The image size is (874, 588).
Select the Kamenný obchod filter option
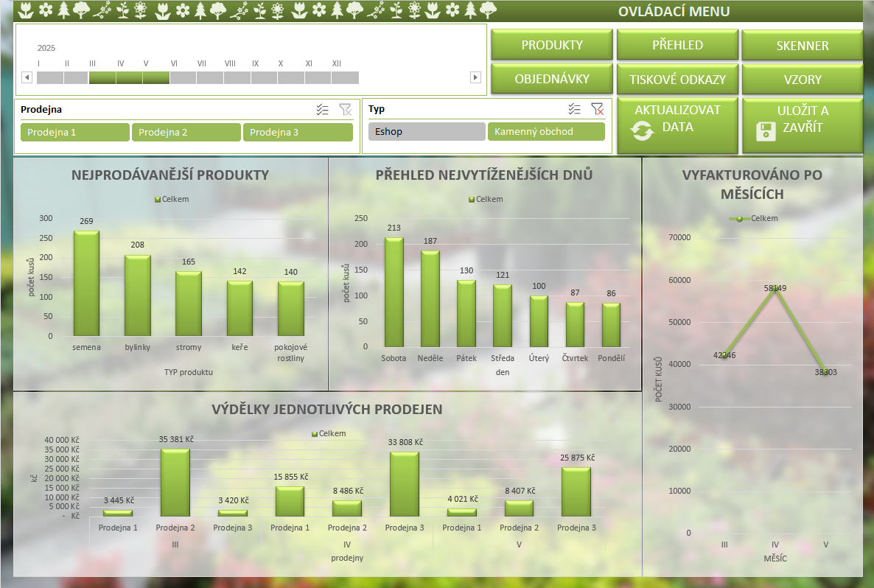(545, 132)
